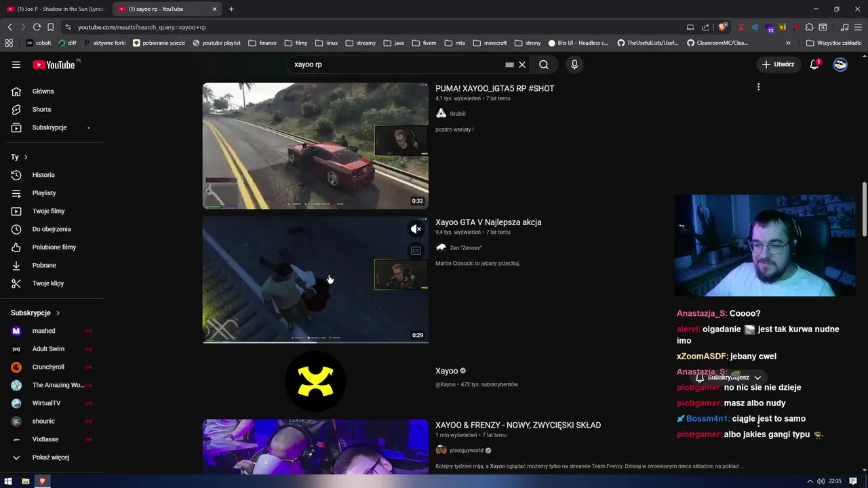
Task: Clear the search query with the X
Action: (x=522, y=64)
